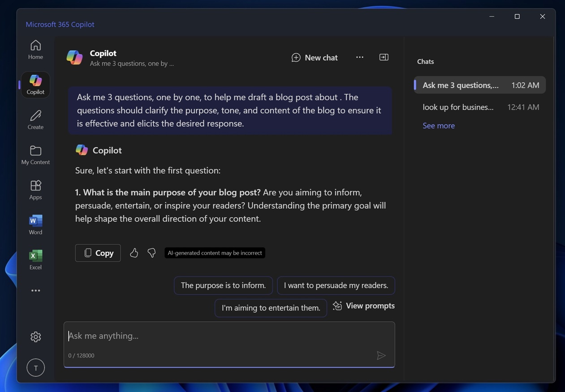Open the Copilot section from sidebar
Screen dimensions: 565x392
[x=35, y=84]
